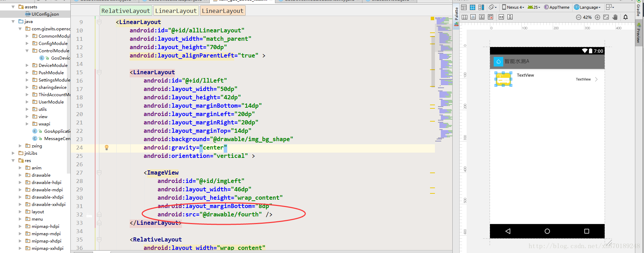Screen dimensions: 644x253
Task: Fold the ImageView block at line 27
Action: (99, 172)
